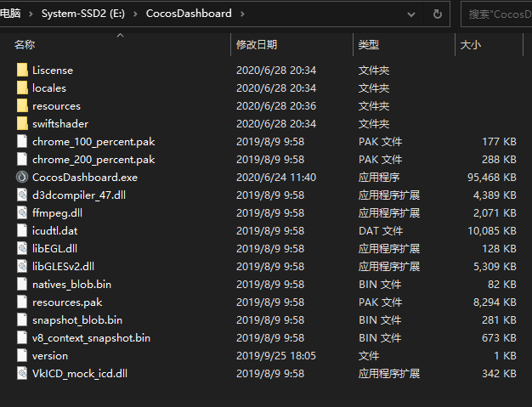Click the 10,085 KB size value
Image resolution: width=532 pixels, height=407 pixels.
(x=492, y=231)
